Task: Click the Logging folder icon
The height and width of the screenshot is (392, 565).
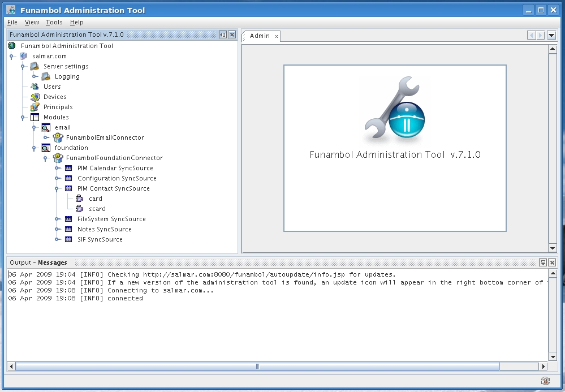Action: pos(46,76)
